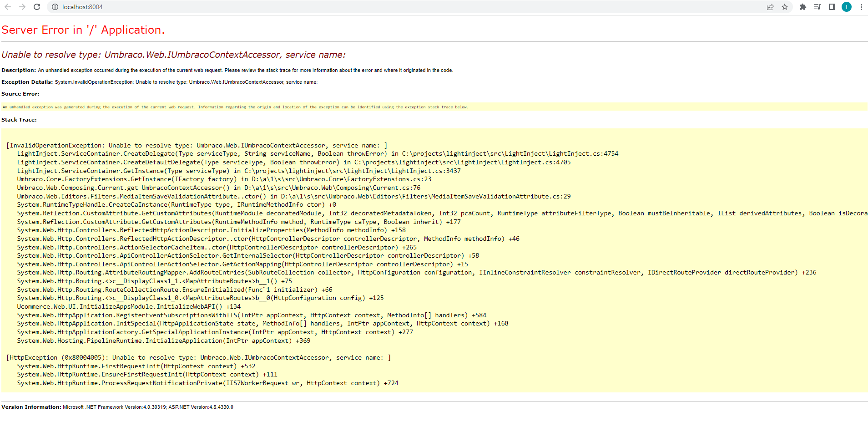Click the 'HttpApplicationFactory.GetSpecialApplicationInstance' line

pos(215,332)
